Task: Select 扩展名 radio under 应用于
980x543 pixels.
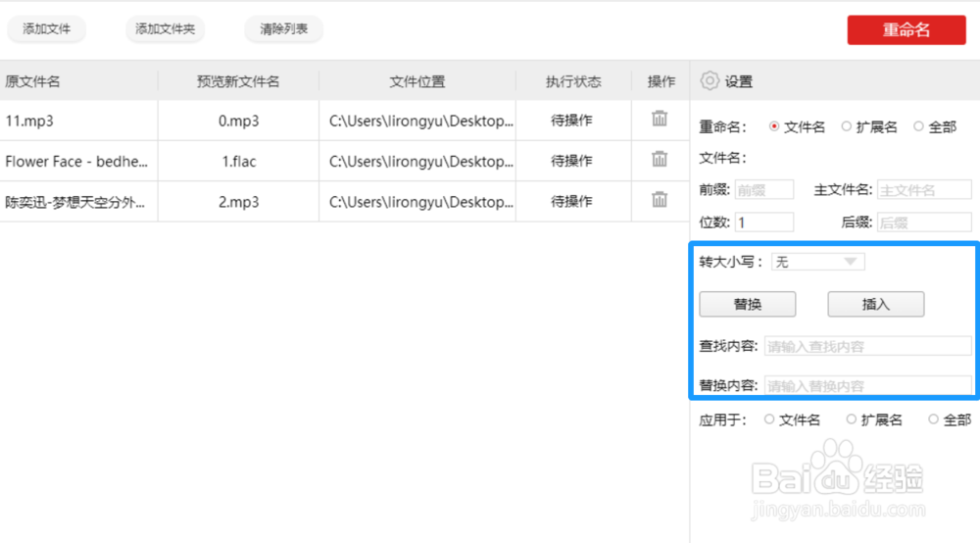Action: 852,420
